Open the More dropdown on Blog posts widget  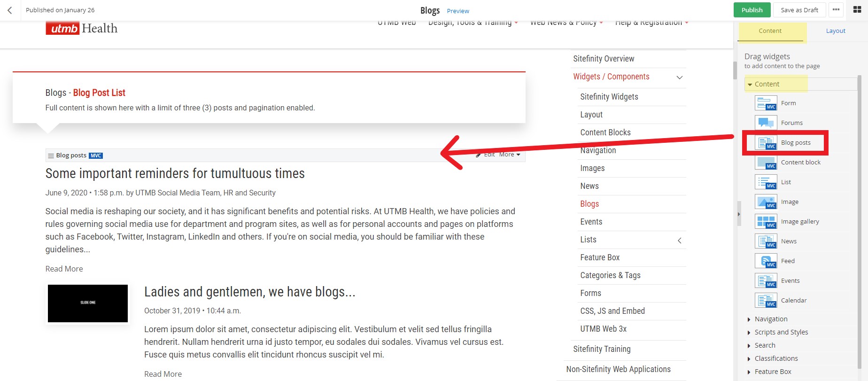(509, 155)
